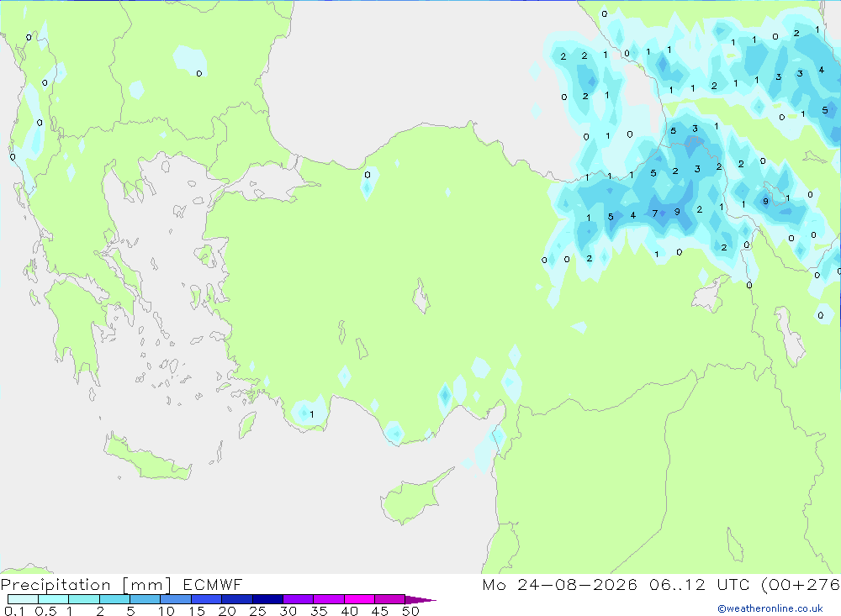841x616 pixels.
Task: Click the legend tick label '50'
Action: coord(410,611)
